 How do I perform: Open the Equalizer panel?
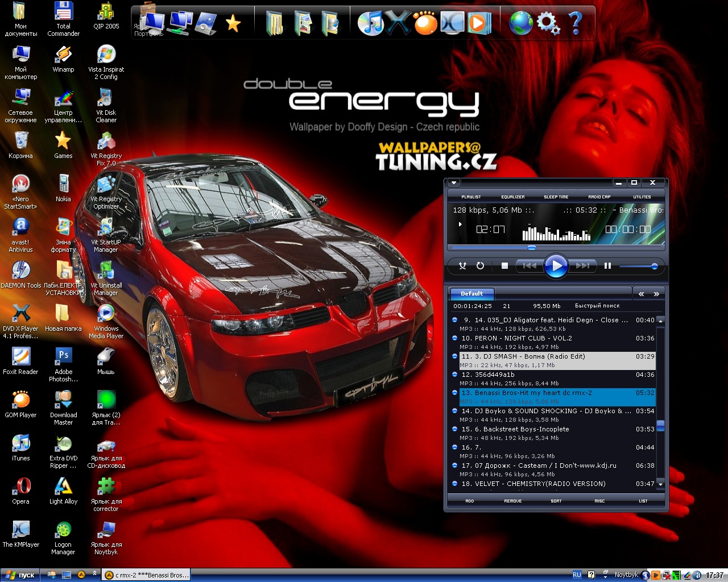pyautogui.click(x=512, y=197)
